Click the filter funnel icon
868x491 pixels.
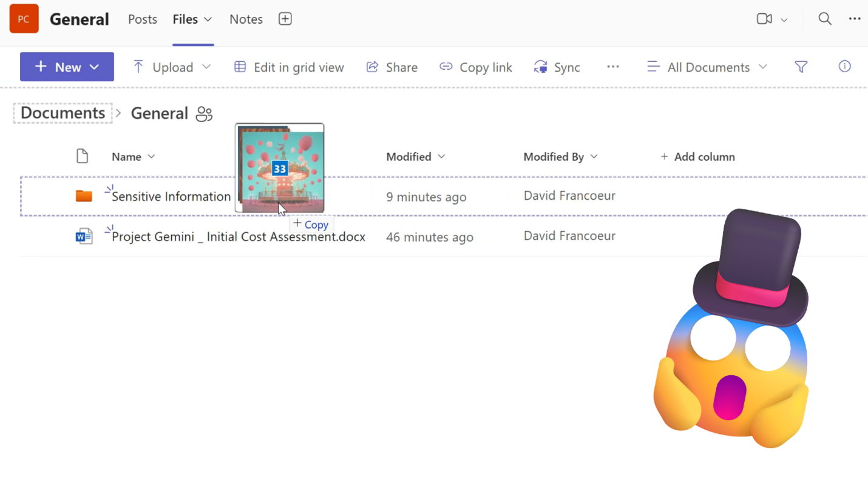[x=801, y=67]
